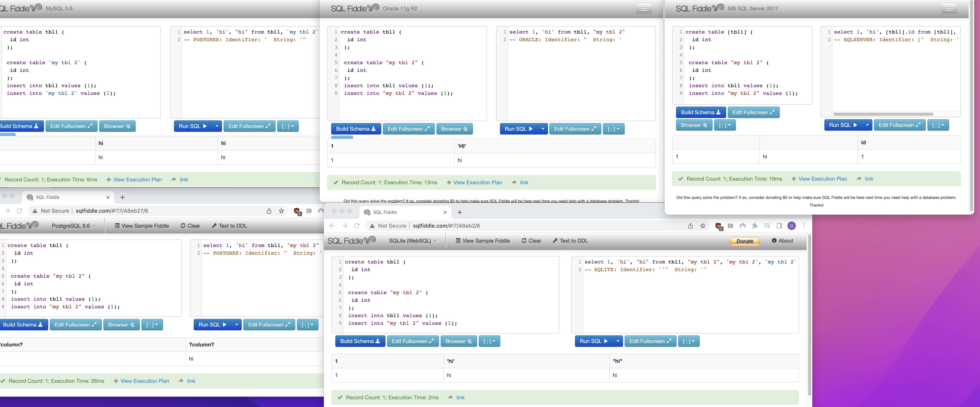Go back in the SQLite window
980x407 pixels.
click(x=332, y=226)
